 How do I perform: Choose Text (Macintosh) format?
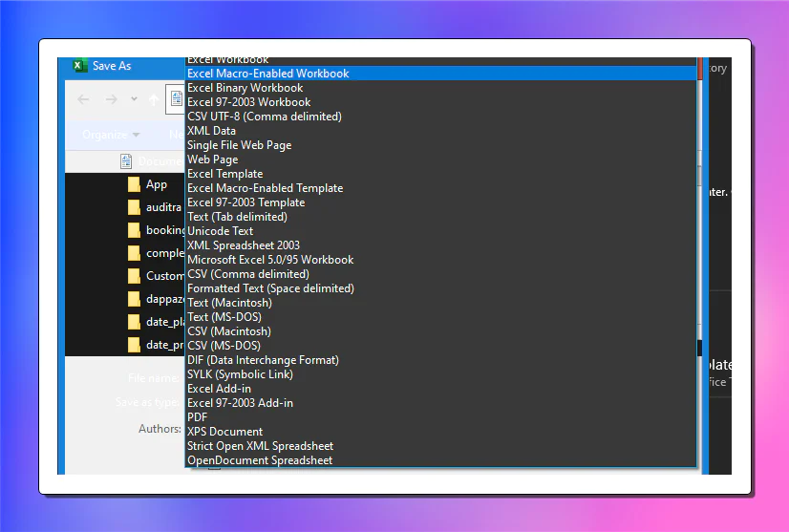click(440, 303)
